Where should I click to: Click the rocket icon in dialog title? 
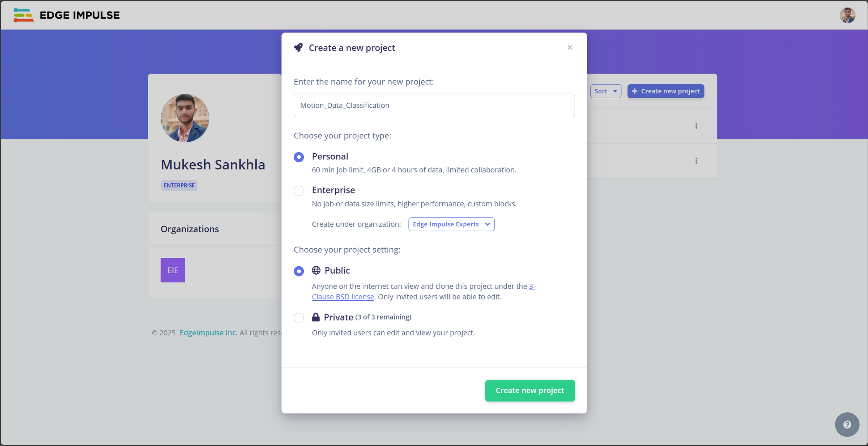click(298, 48)
